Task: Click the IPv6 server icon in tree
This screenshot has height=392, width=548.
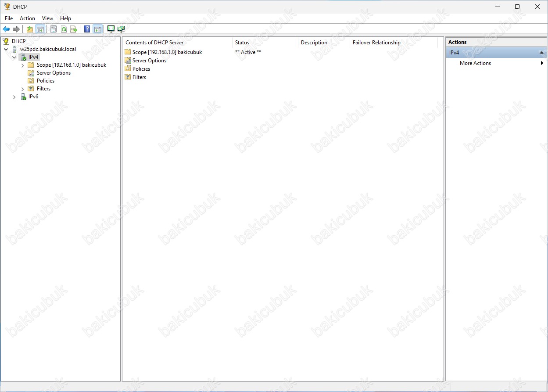Action: click(24, 97)
